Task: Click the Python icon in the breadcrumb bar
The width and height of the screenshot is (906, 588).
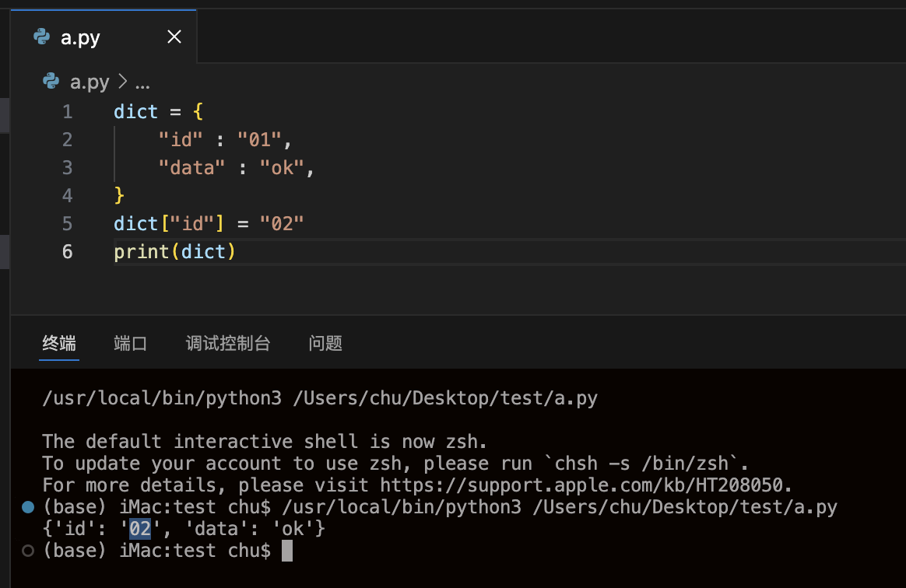Action: pyautogui.click(x=51, y=81)
